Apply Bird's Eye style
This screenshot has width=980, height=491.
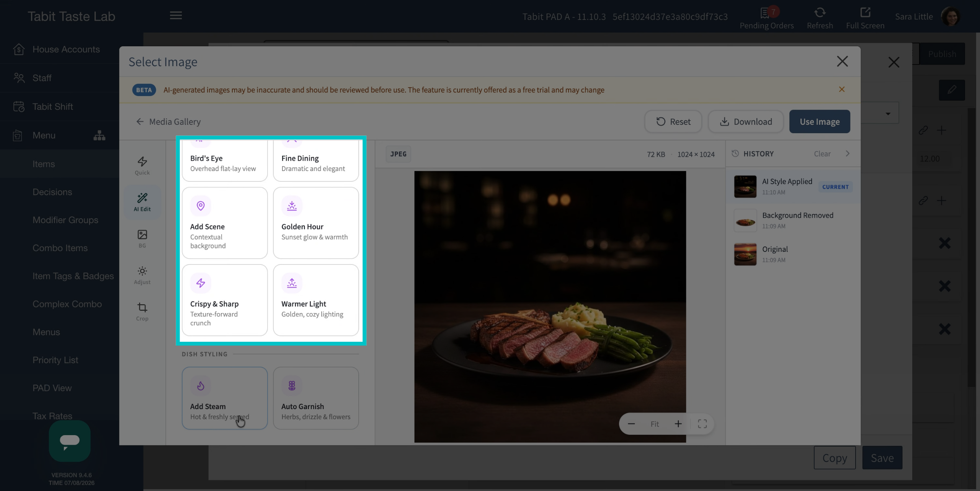[x=225, y=161]
